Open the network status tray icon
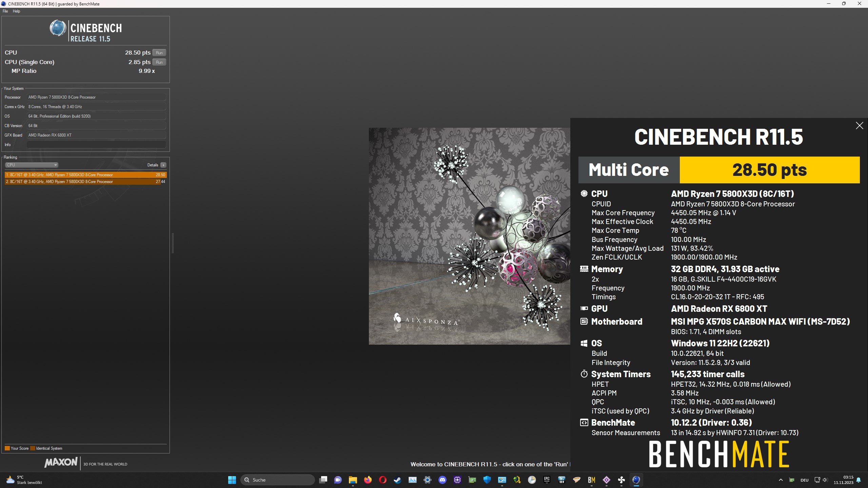 [817, 480]
